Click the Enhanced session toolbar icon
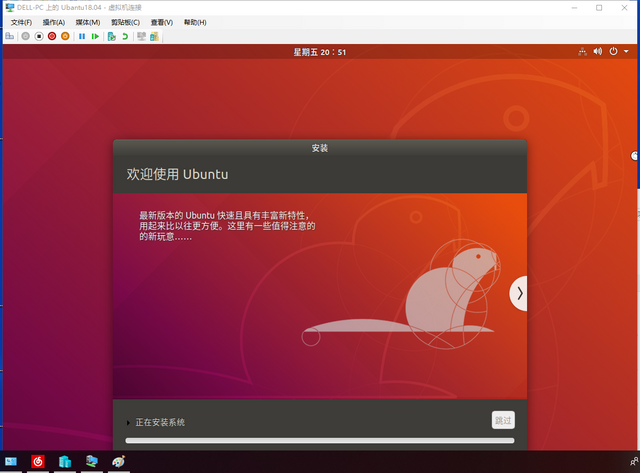This screenshot has height=473, width=640. tap(141, 36)
